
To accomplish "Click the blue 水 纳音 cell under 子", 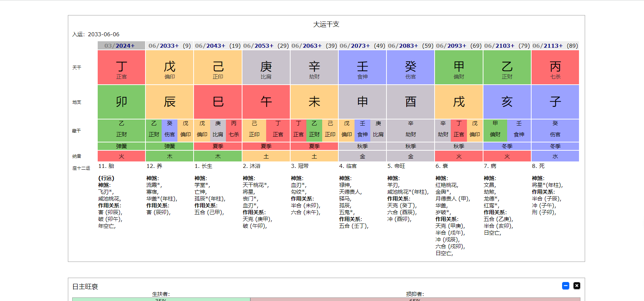I will 555,156.
